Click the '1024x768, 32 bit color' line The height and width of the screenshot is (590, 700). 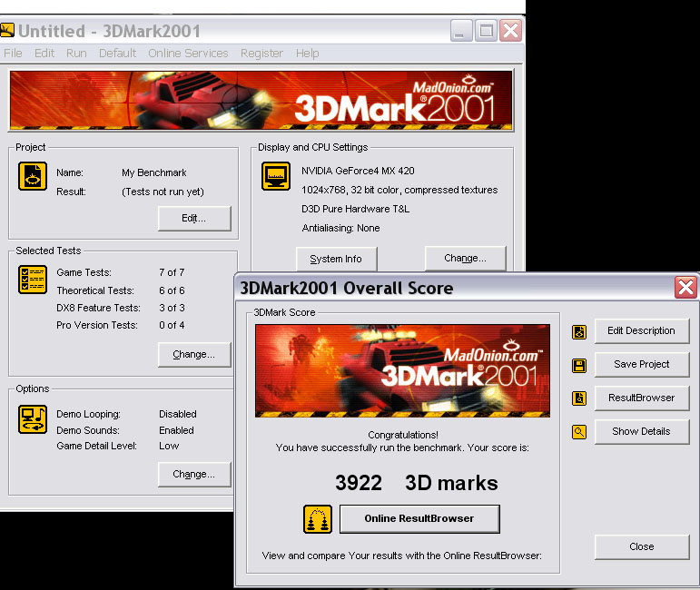[399, 190]
